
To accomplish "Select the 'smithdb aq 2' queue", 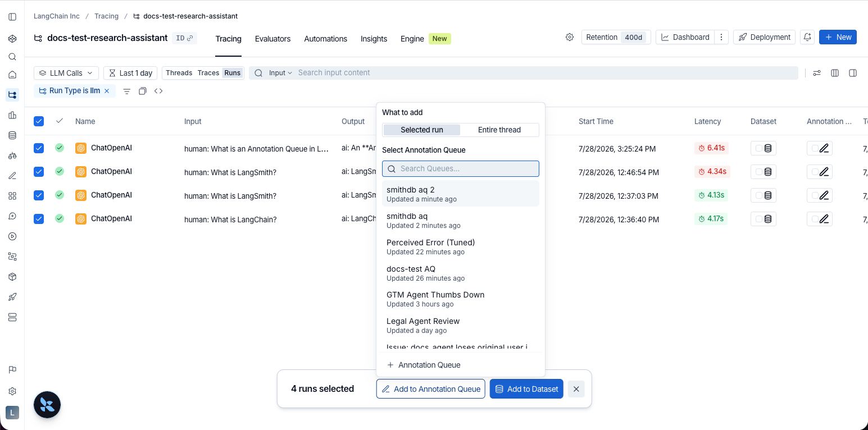I will click(x=461, y=194).
